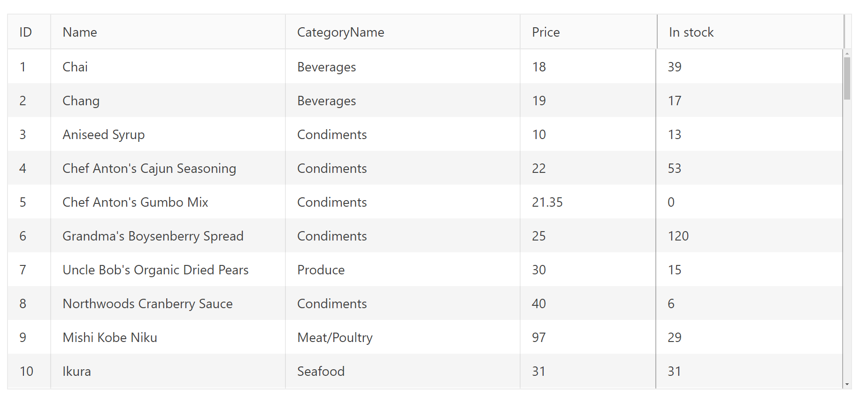Select the Mishi Kobe Niku cell

(110, 337)
